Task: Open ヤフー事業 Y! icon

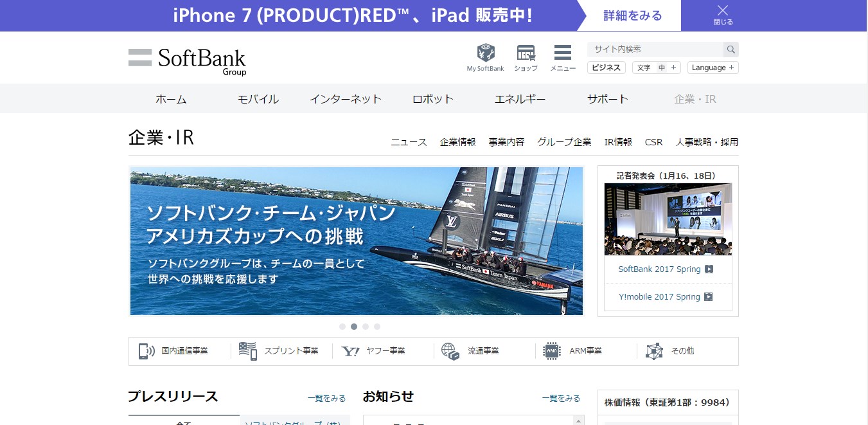Action: (350, 351)
